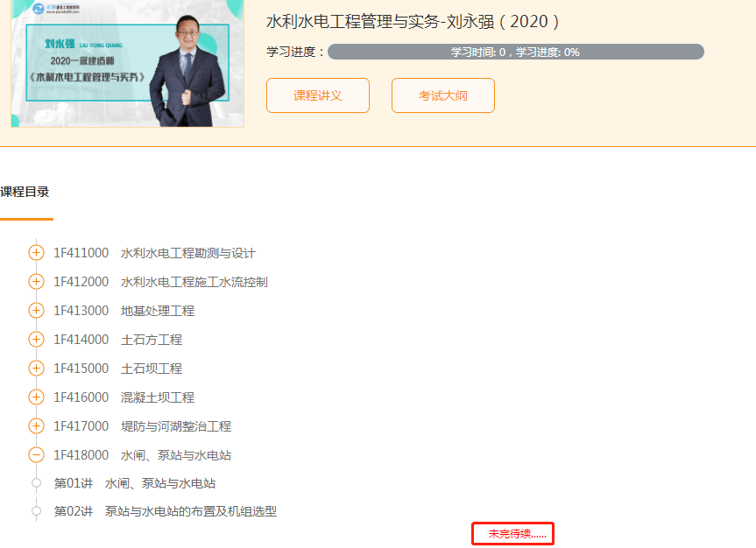Click the red 未完待续 label
756x548 pixels.
512,533
